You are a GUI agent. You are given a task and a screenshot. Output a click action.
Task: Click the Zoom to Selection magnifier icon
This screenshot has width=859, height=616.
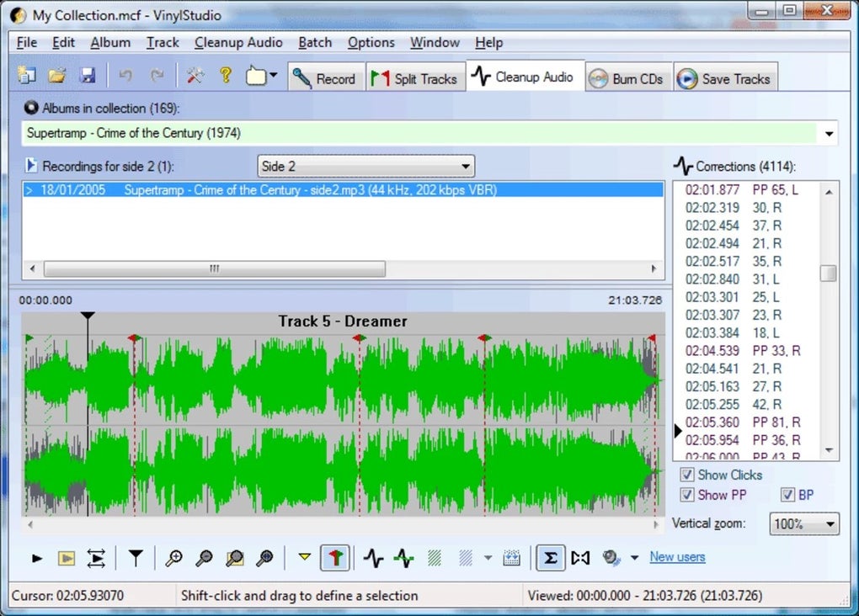pos(234,558)
